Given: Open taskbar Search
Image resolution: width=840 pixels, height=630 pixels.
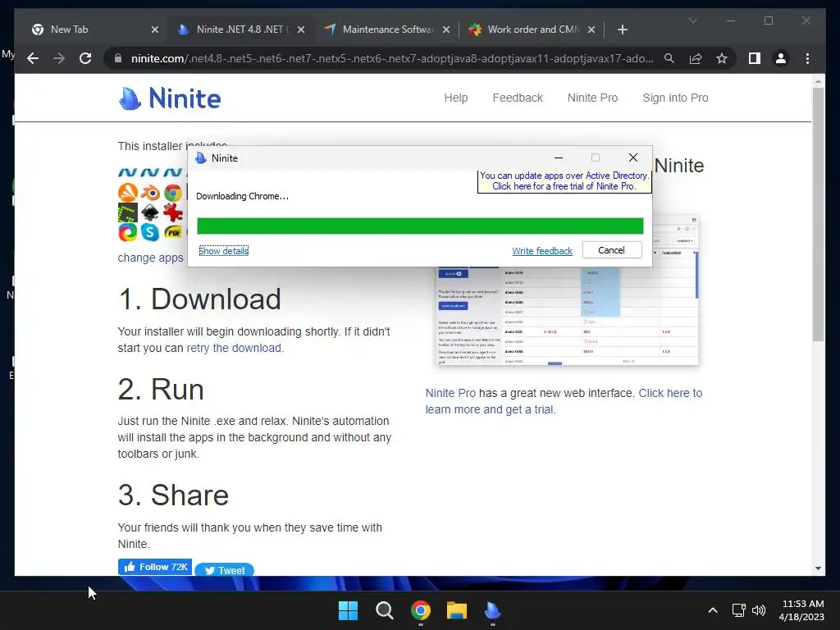Looking at the screenshot, I should [384, 610].
